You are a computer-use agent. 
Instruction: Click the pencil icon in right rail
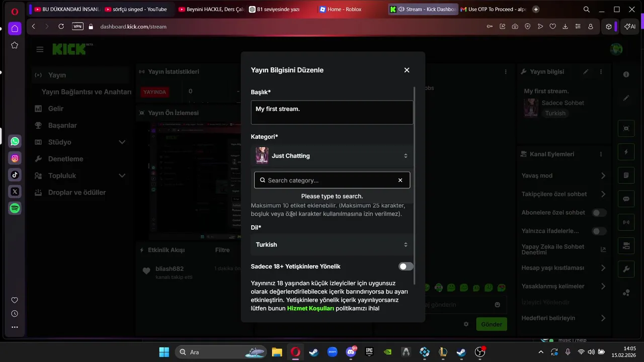click(626, 98)
